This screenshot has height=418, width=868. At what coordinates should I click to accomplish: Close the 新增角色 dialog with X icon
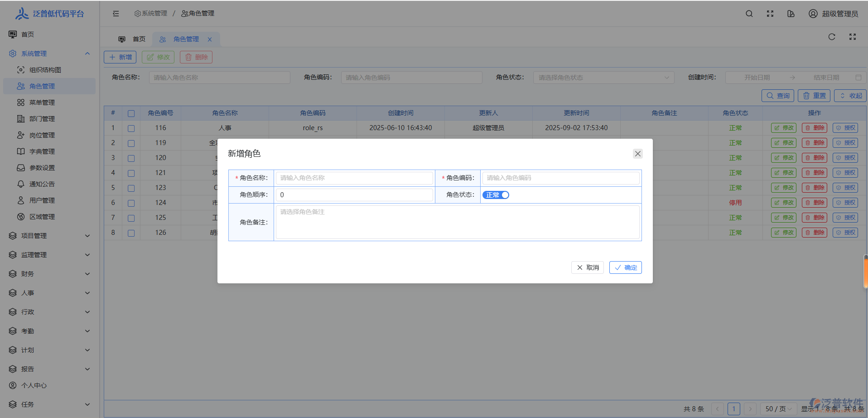(x=638, y=154)
